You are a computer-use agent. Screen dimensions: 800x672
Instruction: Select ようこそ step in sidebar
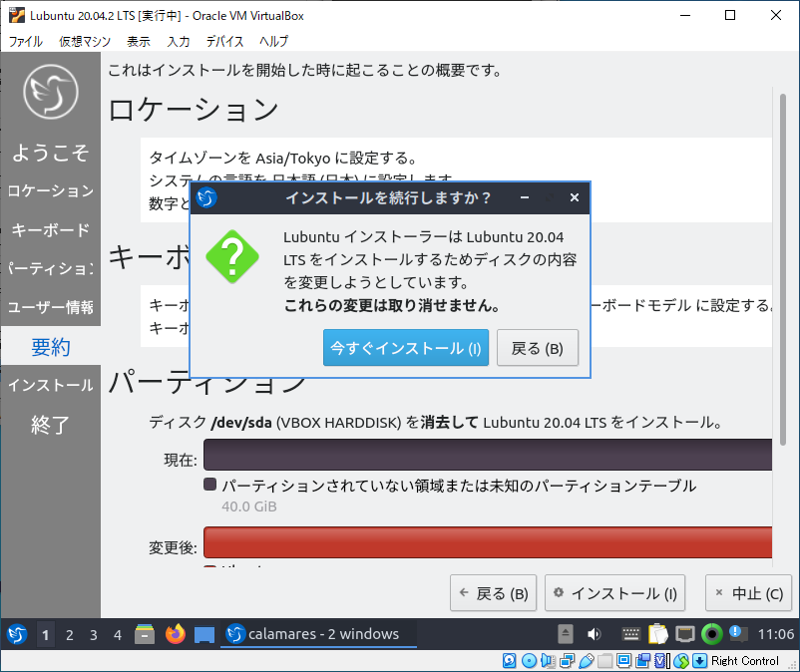tap(51, 152)
